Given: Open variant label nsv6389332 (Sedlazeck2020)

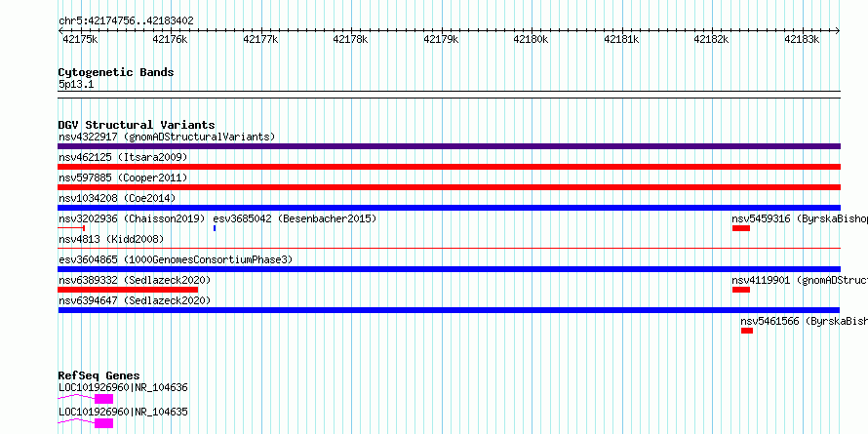Looking at the screenshot, I should pos(135,281).
